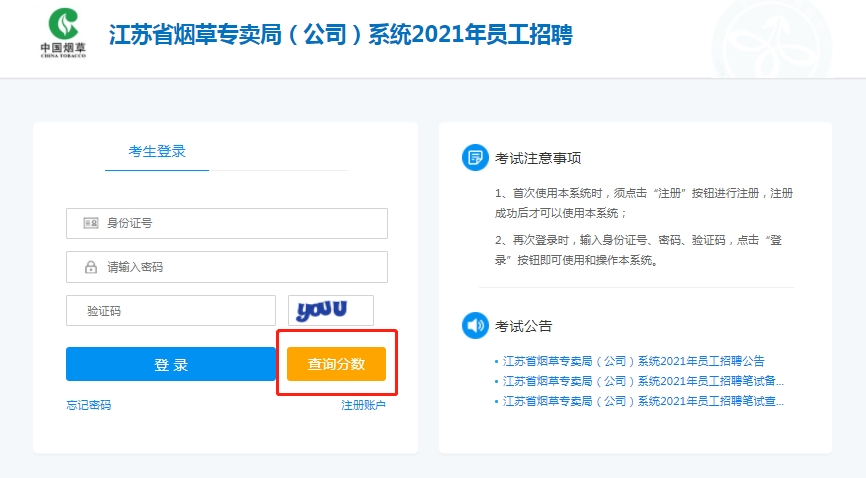
Task: Open the 注册账户 link
Action: (363, 405)
